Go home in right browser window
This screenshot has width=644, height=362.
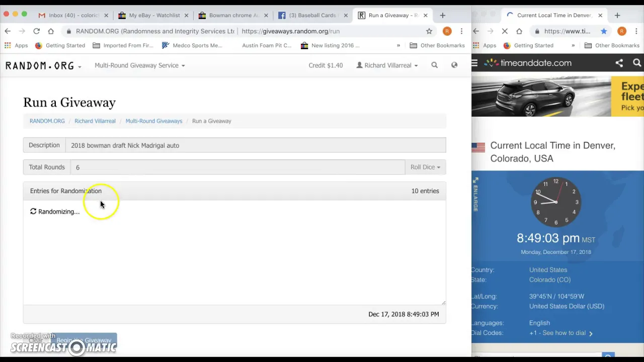[519, 31]
